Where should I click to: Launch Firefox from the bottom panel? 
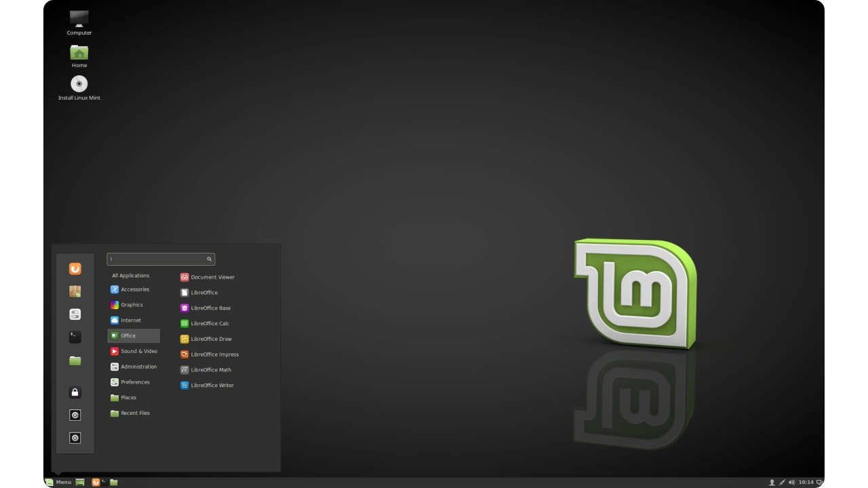pyautogui.click(x=96, y=483)
